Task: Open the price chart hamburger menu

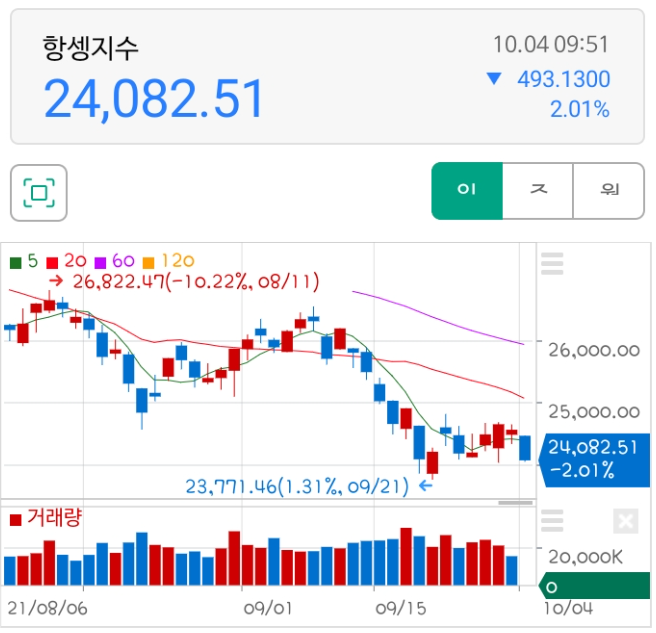Action: point(552,264)
